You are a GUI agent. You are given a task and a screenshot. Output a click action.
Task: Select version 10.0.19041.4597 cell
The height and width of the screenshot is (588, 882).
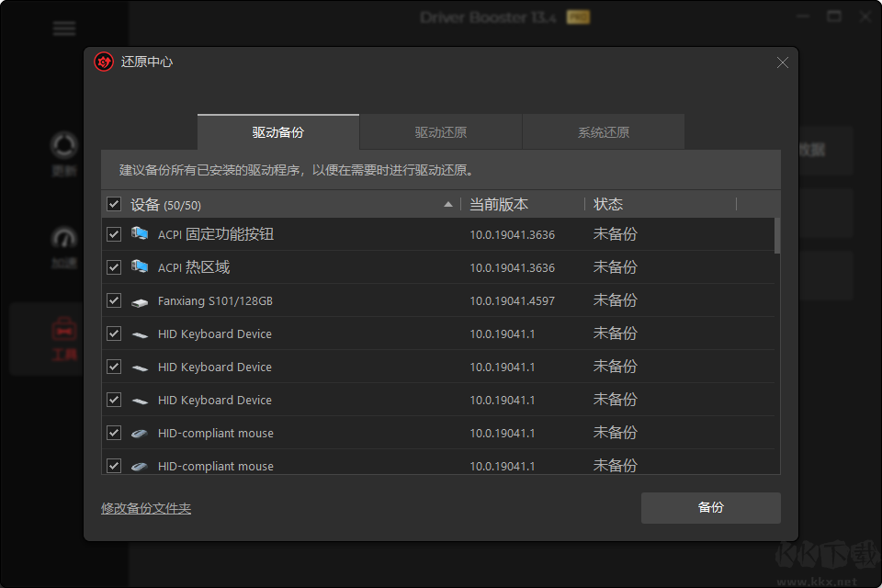[513, 301]
